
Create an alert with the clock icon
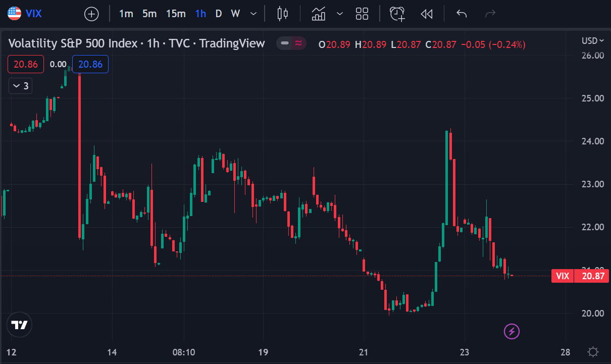(397, 14)
